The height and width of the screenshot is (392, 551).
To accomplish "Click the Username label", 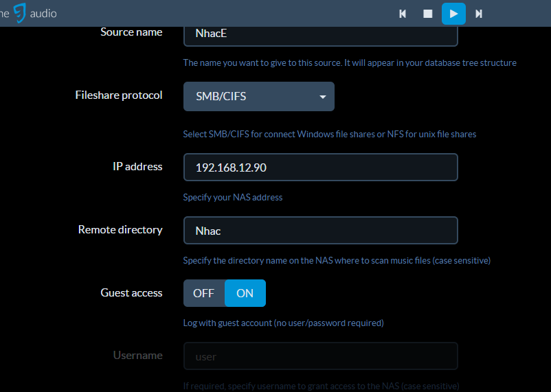I will pos(137,356).
